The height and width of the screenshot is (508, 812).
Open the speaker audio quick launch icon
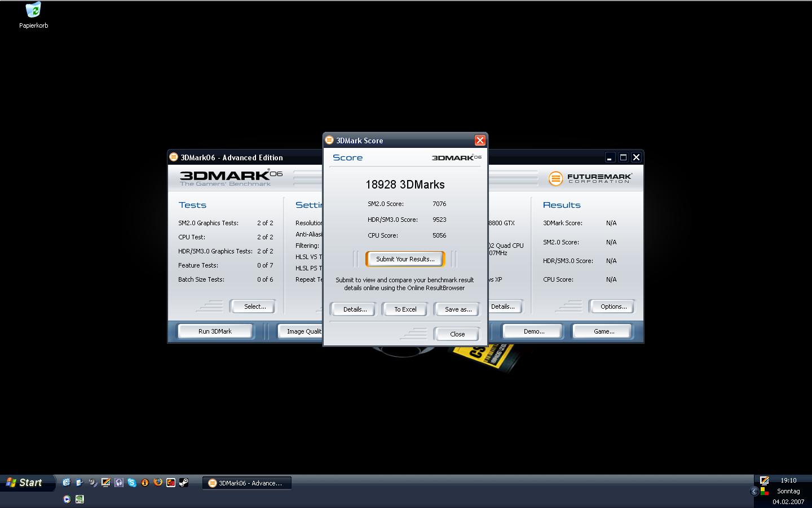click(x=92, y=483)
